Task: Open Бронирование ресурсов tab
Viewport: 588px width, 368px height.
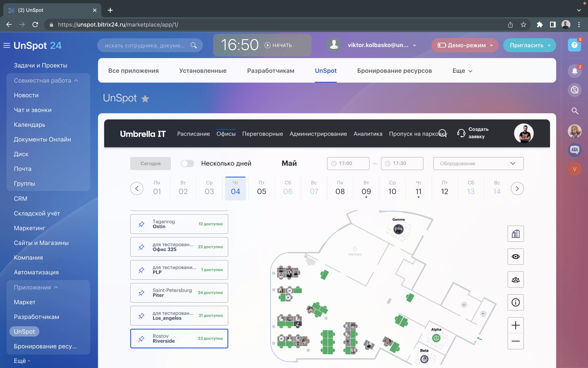Action: 394,71
